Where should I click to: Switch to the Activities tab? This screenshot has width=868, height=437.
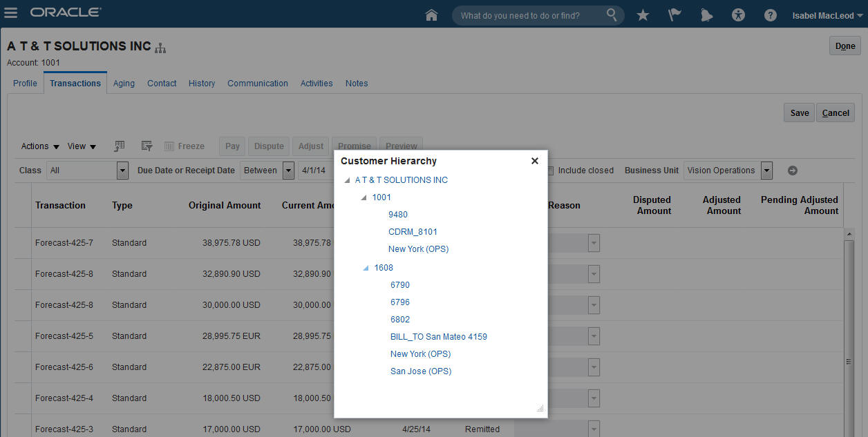point(317,84)
